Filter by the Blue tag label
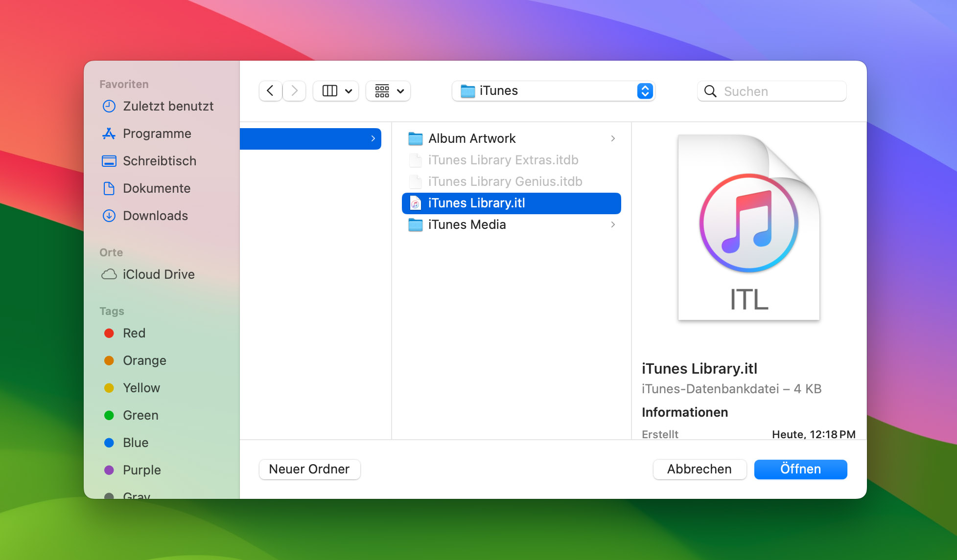The height and width of the screenshot is (560, 957). coord(136,443)
